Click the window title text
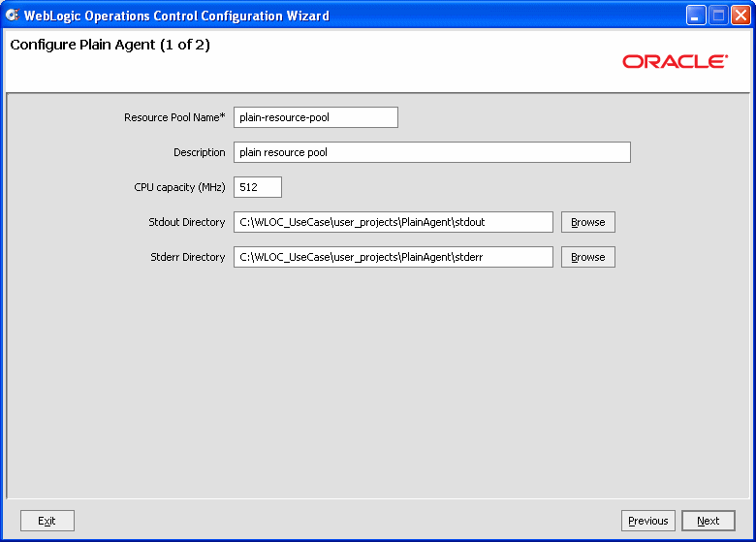 tap(176, 16)
